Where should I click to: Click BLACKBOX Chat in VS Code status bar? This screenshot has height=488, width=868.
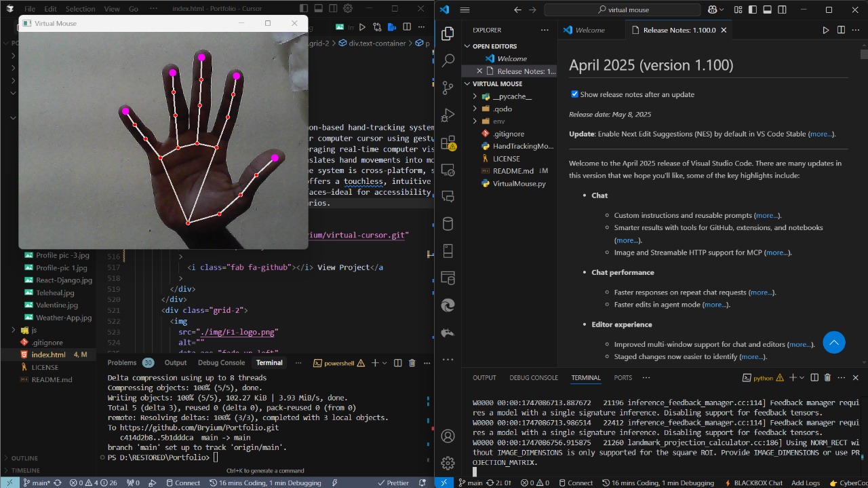coord(754,483)
